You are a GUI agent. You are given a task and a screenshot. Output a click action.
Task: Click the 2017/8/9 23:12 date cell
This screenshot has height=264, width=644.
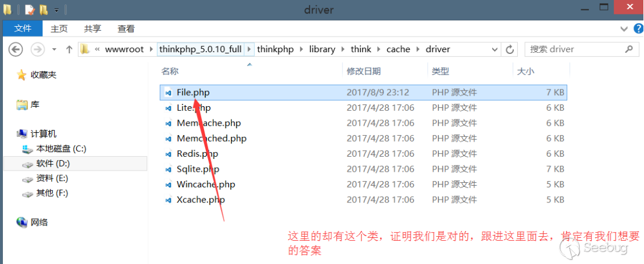tap(378, 93)
